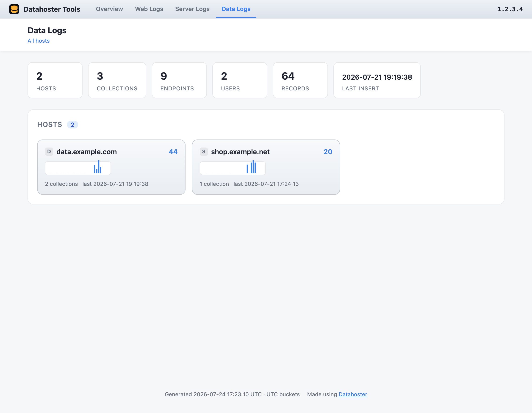532x413 pixels.
Task: Click the 20 record count on shop.example.net
Action: coord(328,152)
